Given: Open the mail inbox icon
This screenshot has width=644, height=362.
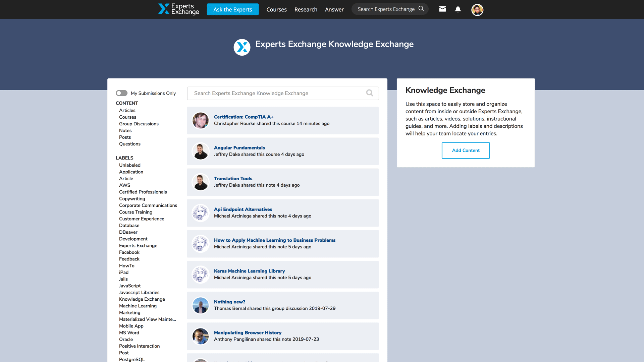Looking at the screenshot, I should pyautogui.click(x=442, y=9).
